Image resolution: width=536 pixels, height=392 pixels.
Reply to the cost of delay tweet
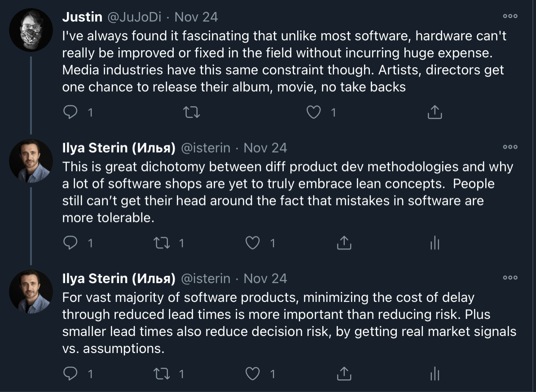tap(70, 374)
